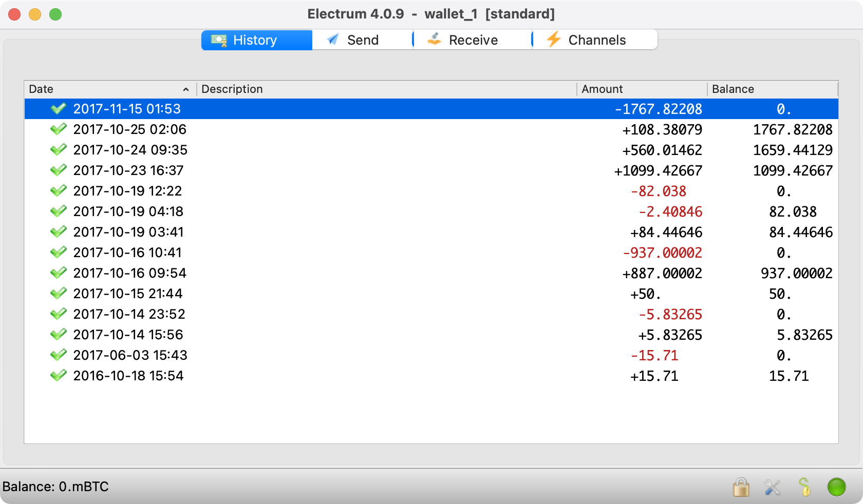This screenshot has height=504, width=863.
Task: Click the amount +887.00002
Action: click(x=662, y=273)
